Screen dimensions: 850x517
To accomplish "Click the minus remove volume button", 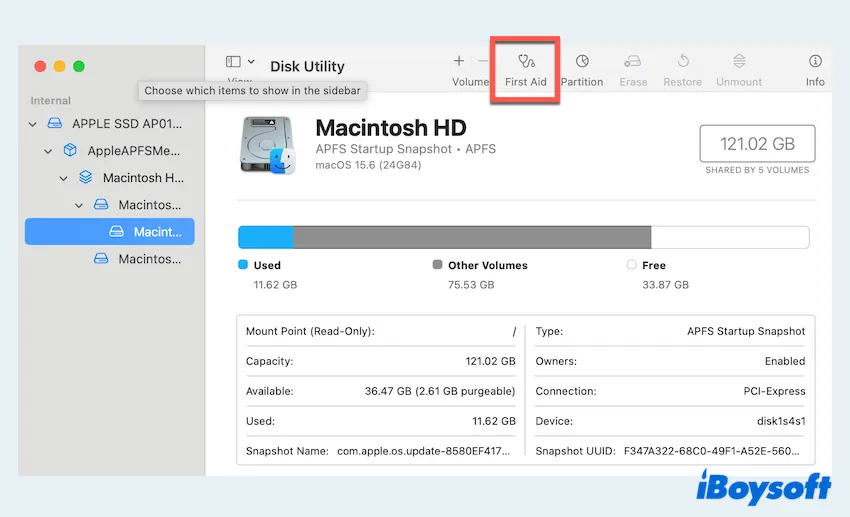I will pyautogui.click(x=482, y=61).
